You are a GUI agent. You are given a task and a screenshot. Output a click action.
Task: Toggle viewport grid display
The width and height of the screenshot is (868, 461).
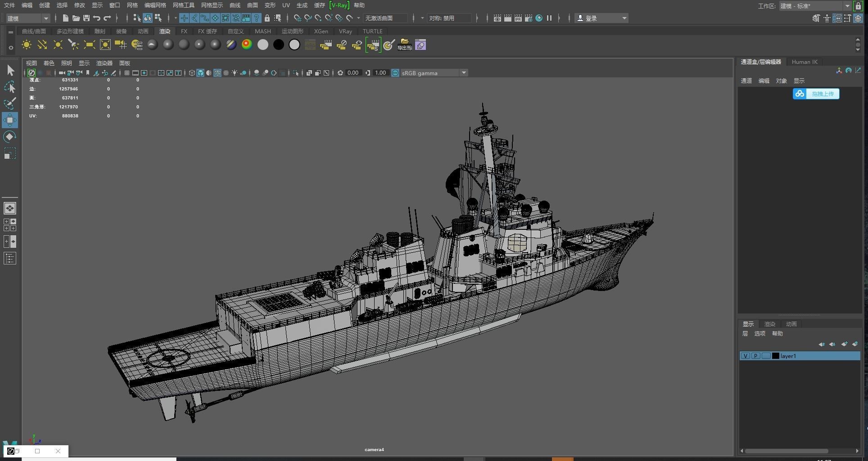coord(127,73)
